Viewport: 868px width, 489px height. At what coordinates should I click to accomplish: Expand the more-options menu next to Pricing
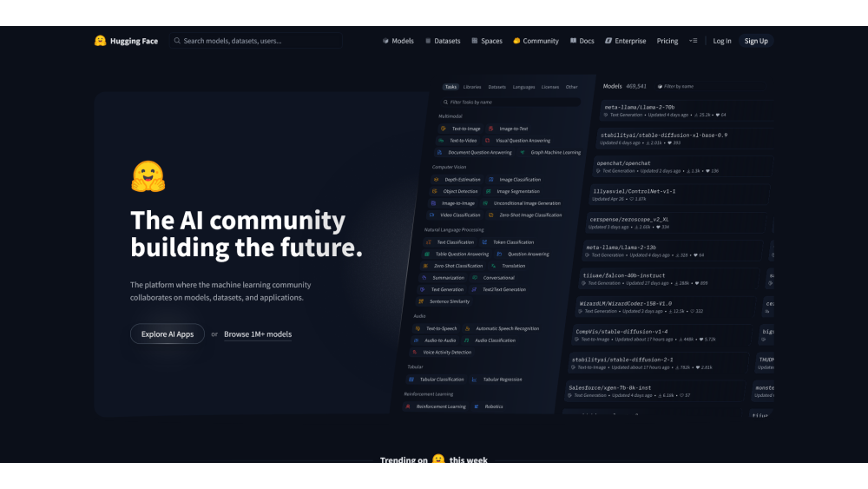click(x=693, y=41)
